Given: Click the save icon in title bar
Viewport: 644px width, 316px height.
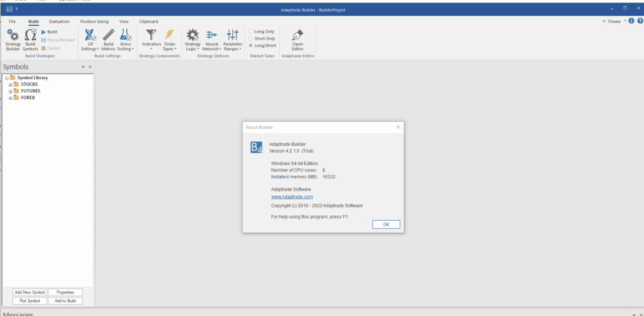Looking at the screenshot, I should (x=9, y=9).
